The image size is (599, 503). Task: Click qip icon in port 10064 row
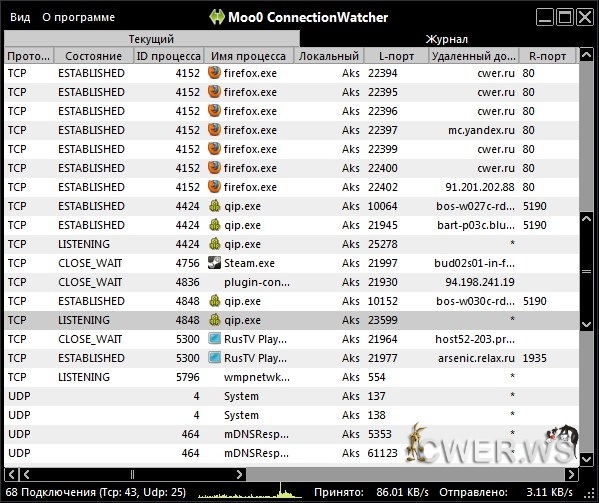[x=215, y=206]
